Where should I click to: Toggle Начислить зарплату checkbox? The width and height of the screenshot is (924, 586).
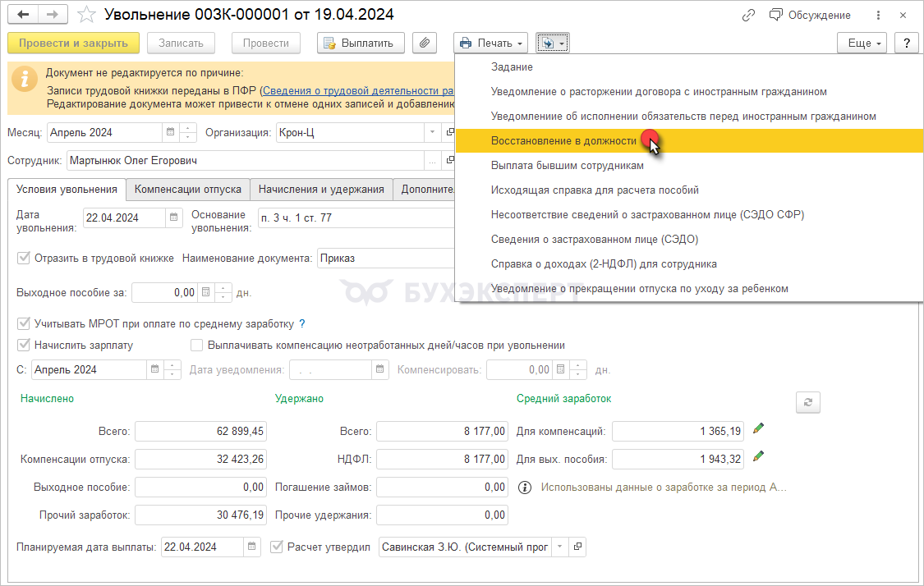coord(24,346)
